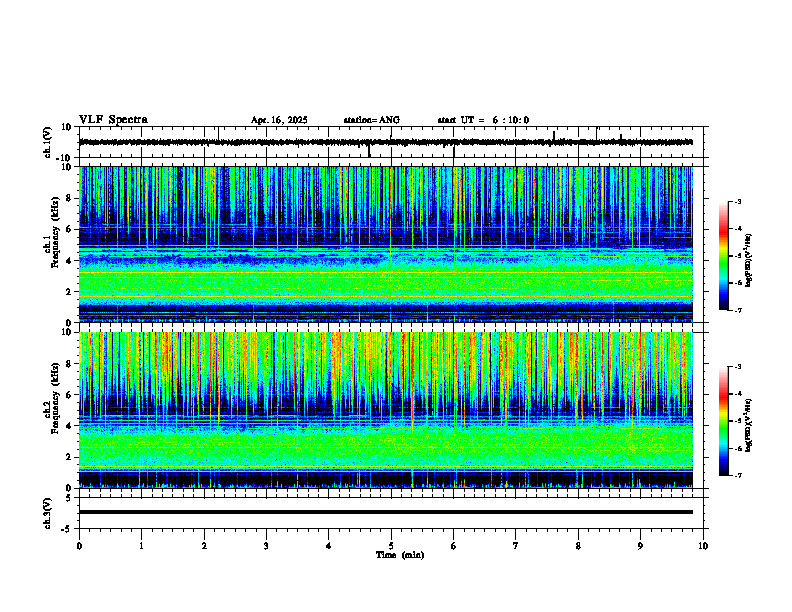This screenshot has width=792, height=612.
Task: Click the "6" tick on the time axis
Action: [x=454, y=546]
